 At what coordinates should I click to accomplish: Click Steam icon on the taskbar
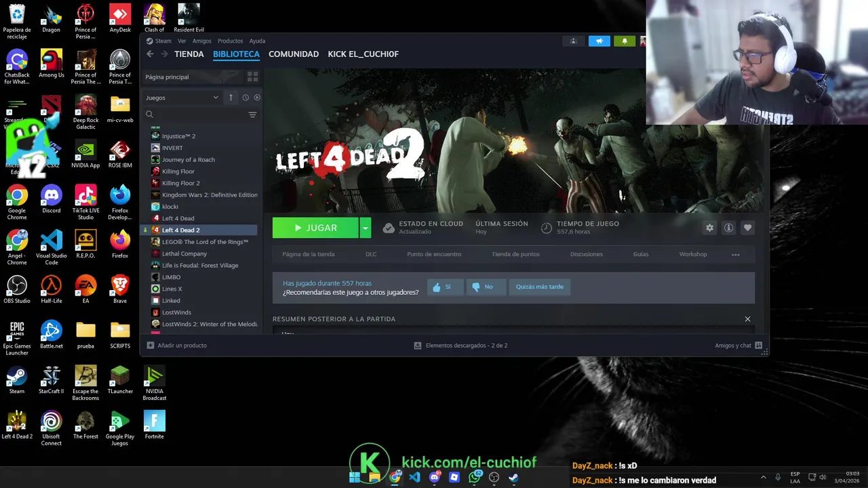[514, 477]
